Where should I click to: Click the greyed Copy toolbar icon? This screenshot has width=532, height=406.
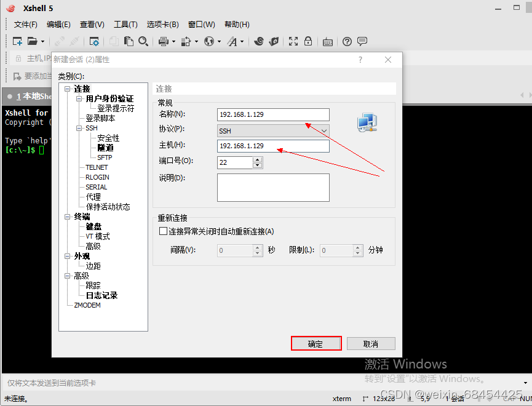[x=114, y=41]
